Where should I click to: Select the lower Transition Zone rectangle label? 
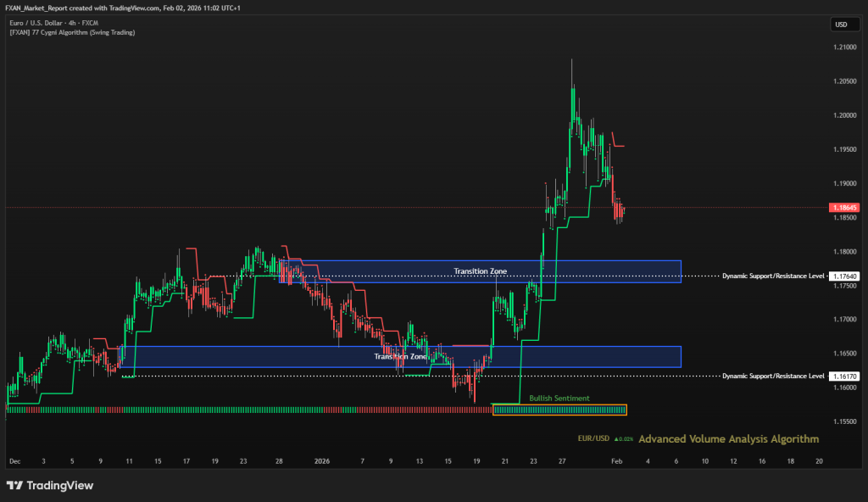[x=400, y=357]
